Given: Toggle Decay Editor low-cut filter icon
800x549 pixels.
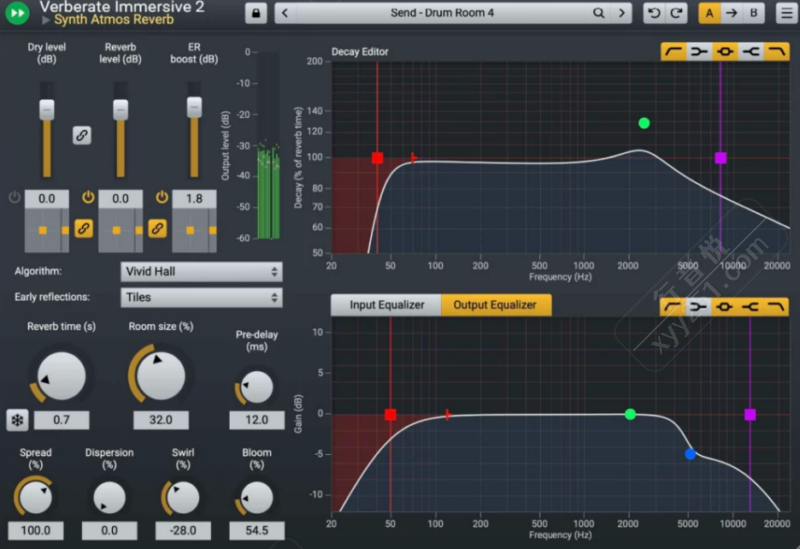Looking at the screenshot, I should tap(673, 52).
